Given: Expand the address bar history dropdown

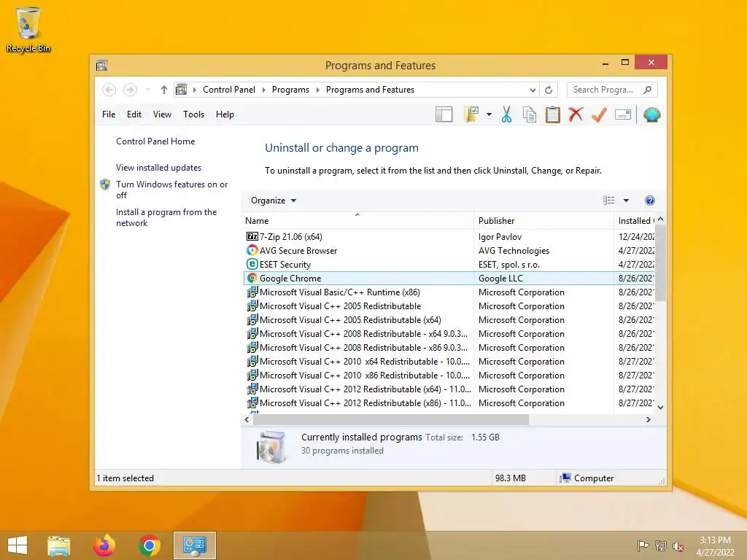Looking at the screenshot, I should coord(533,90).
